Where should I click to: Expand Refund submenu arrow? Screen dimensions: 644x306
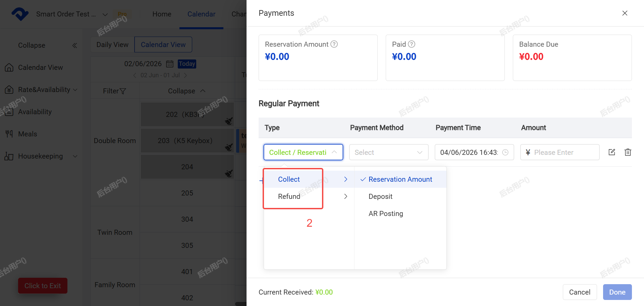coord(345,196)
